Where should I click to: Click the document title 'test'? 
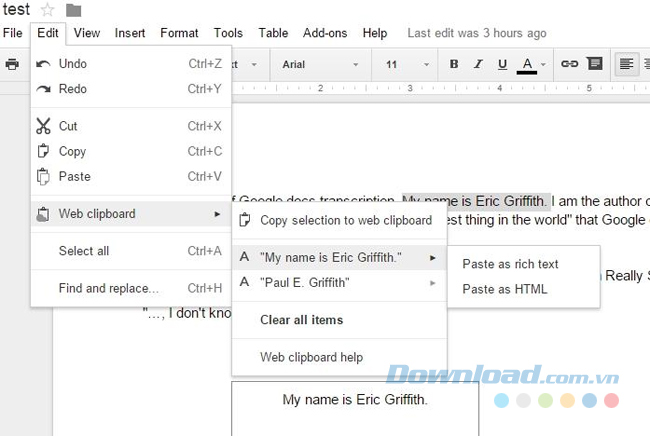click(x=16, y=9)
